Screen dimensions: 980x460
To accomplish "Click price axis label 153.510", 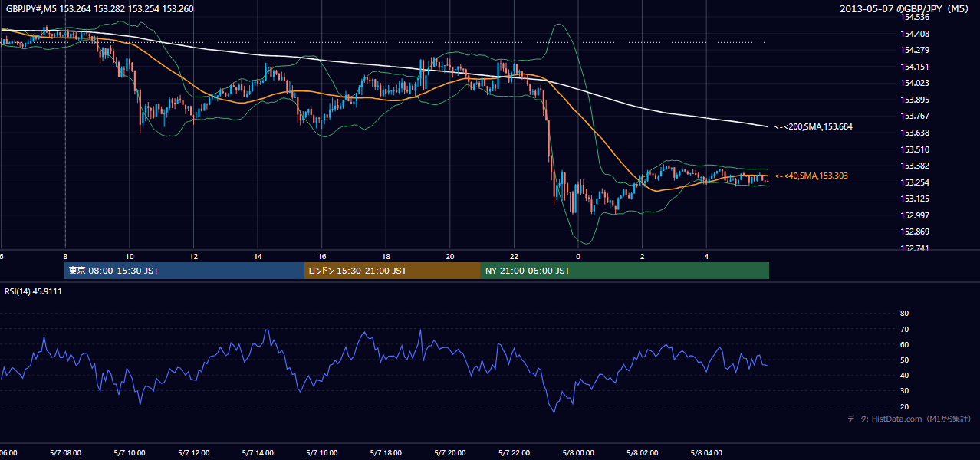I will [x=914, y=149].
